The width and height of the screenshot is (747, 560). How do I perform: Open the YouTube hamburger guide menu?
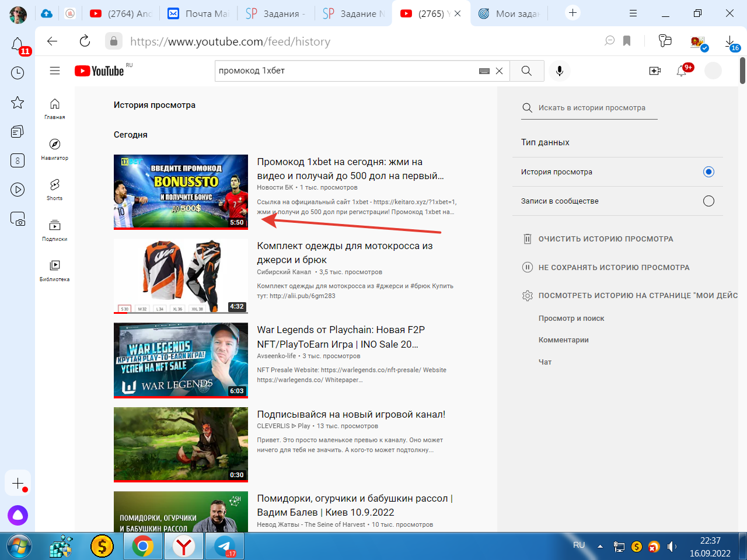tap(55, 71)
